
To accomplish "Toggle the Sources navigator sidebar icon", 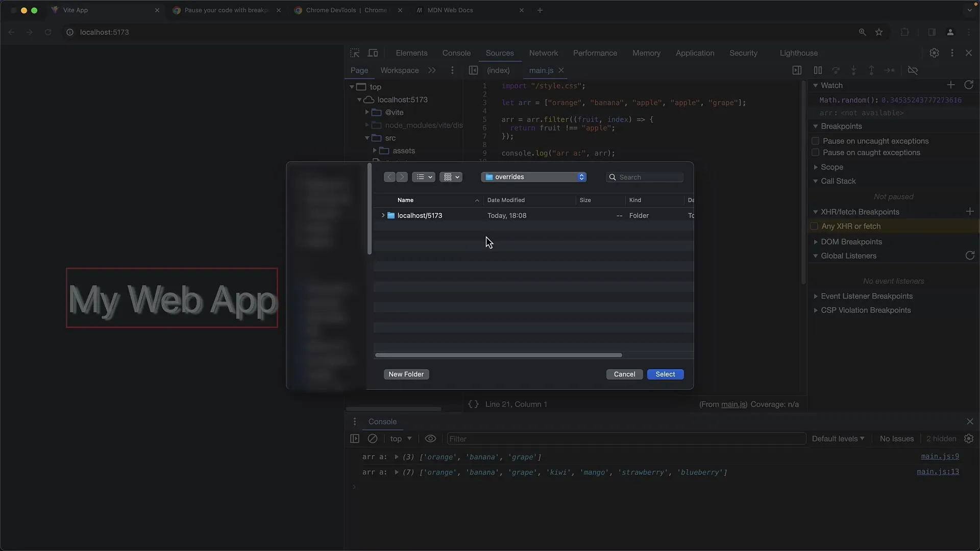I will click(473, 70).
